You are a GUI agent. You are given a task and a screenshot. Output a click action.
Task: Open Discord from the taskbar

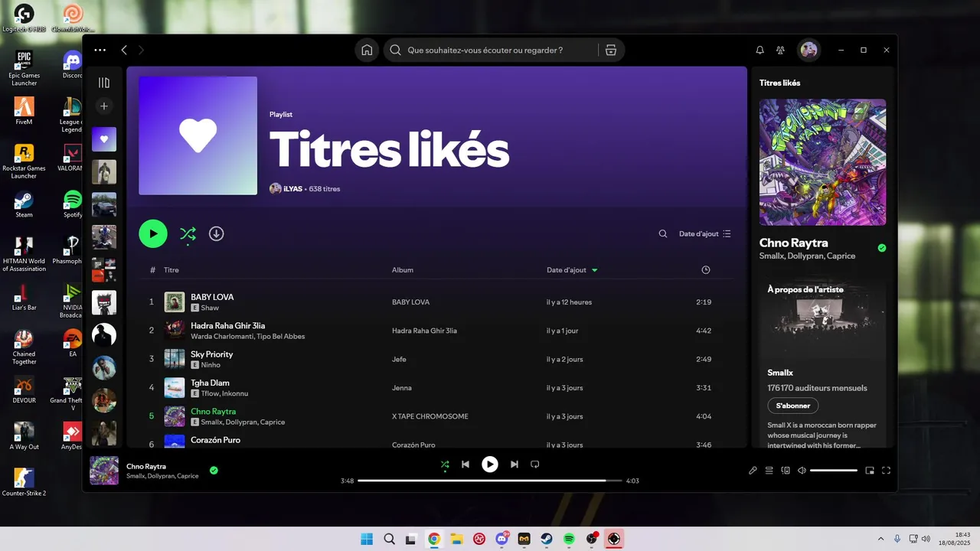pyautogui.click(x=501, y=539)
